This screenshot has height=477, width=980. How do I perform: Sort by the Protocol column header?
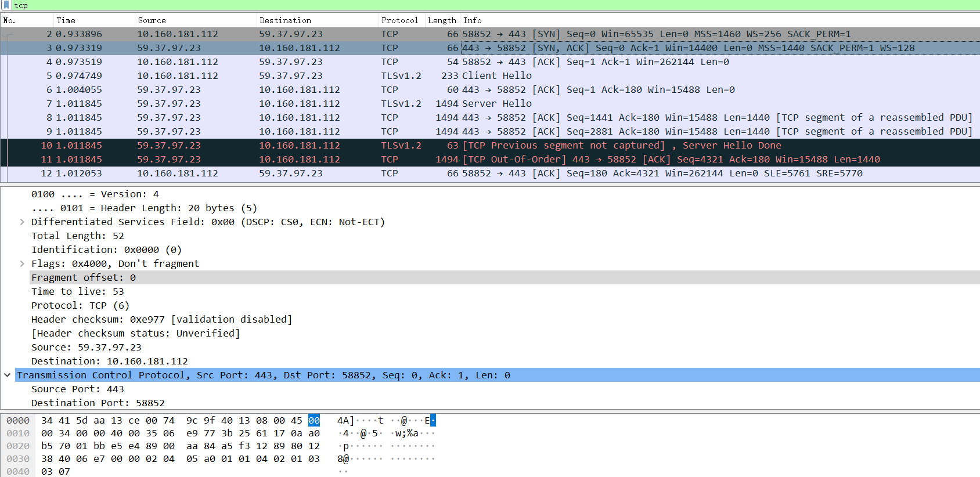(x=402, y=20)
